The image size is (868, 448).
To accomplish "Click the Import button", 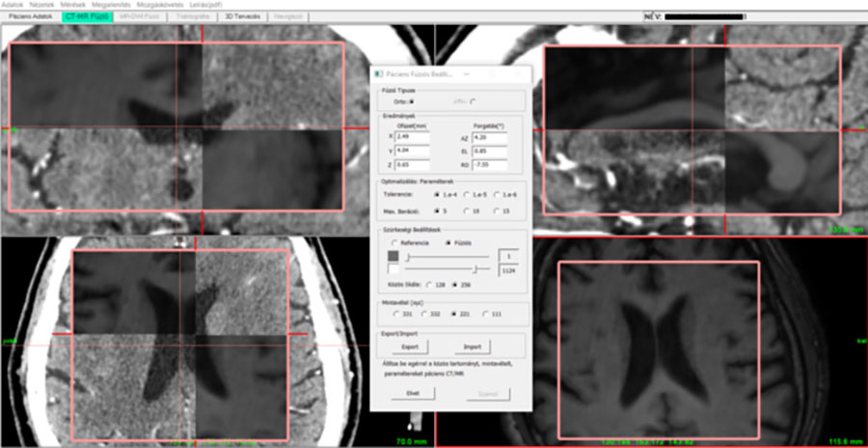I will pyautogui.click(x=473, y=347).
